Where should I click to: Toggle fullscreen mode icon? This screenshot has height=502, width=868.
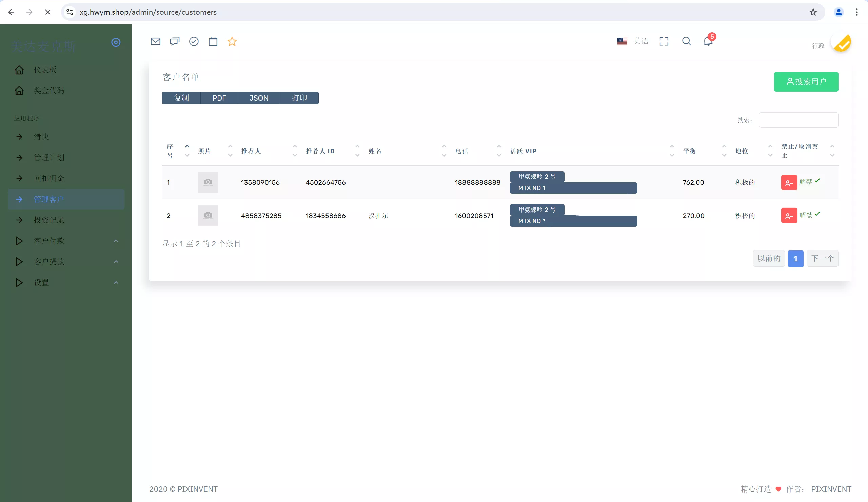(x=664, y=41)
